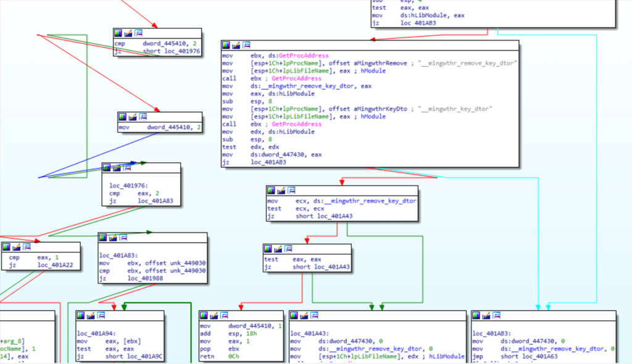Click 'short loc_401A9C' jump target
The width and height of the screenshot is (632, 364).
[134, 357]
